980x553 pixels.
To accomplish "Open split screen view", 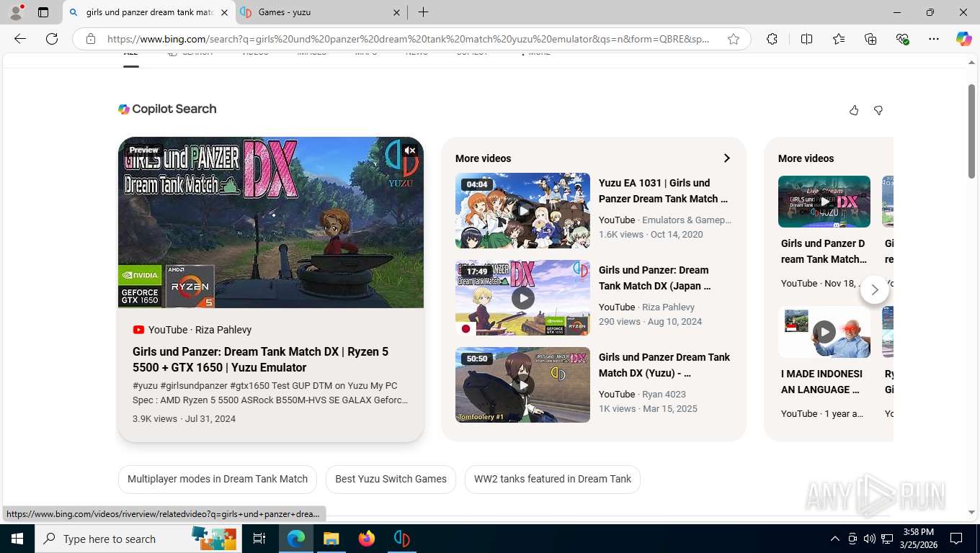I will tap(806, 39).
